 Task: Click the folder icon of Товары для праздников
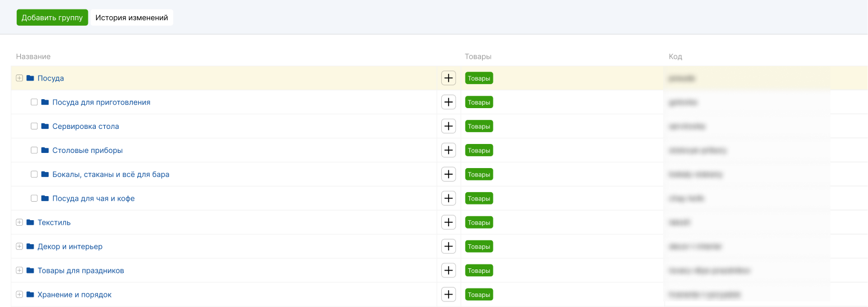coord(30,271)
